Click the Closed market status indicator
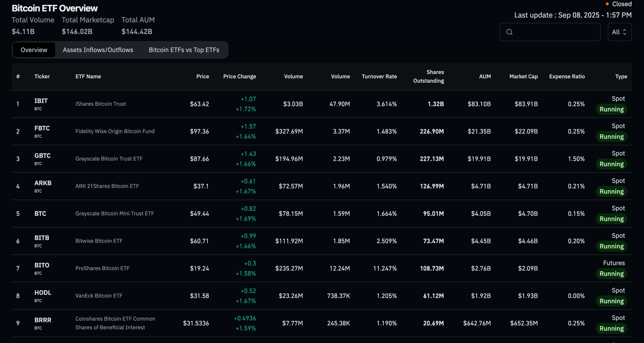 (x=619, y=4)
